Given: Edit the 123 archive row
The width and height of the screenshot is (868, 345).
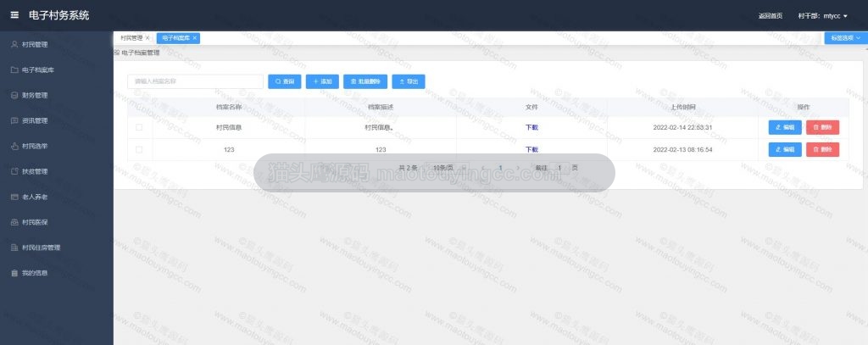Looking at the screenshot, I should 785,149.
